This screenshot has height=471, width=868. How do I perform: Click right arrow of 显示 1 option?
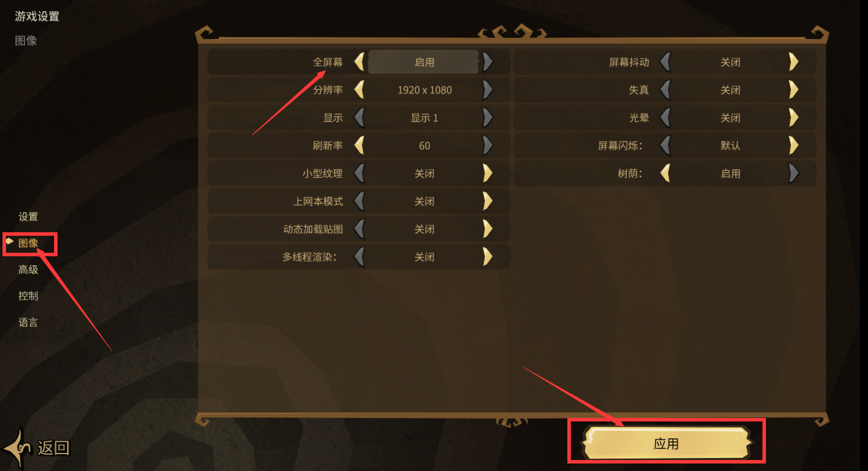pyautogui.click(x=488, y=118)
